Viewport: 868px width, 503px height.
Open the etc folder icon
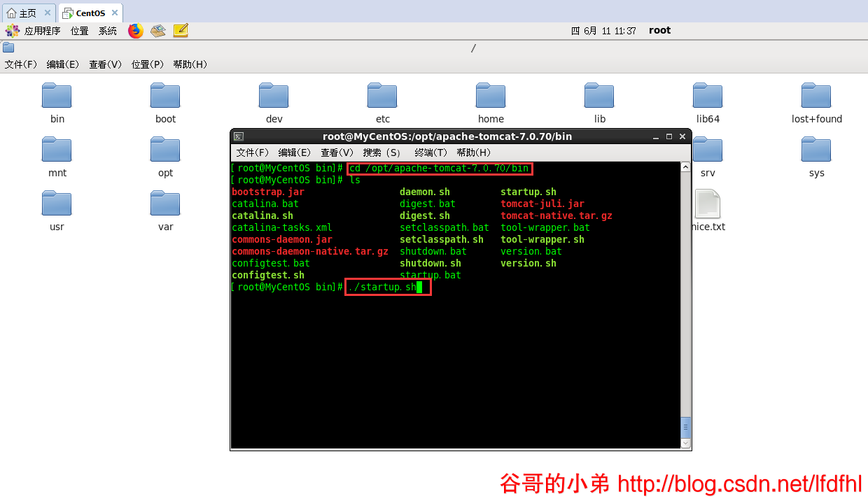382,95
